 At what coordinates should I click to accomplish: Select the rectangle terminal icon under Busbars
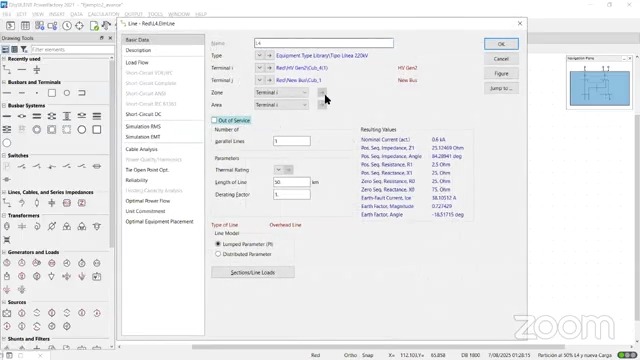click(52, 93)
